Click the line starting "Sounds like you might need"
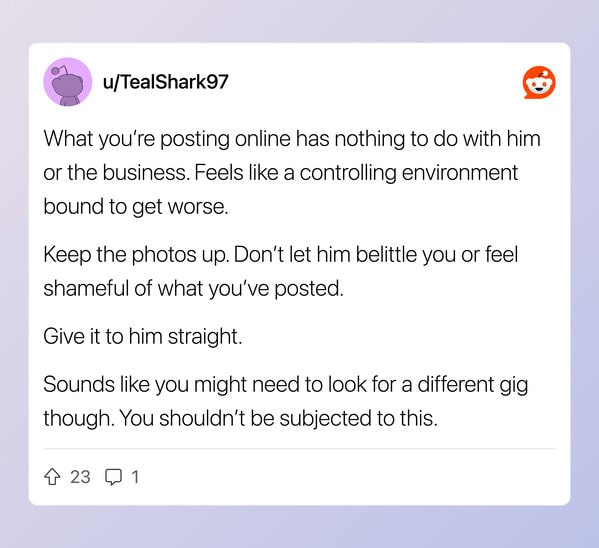Viewport: 599px width, 548px height. (286, 385)
